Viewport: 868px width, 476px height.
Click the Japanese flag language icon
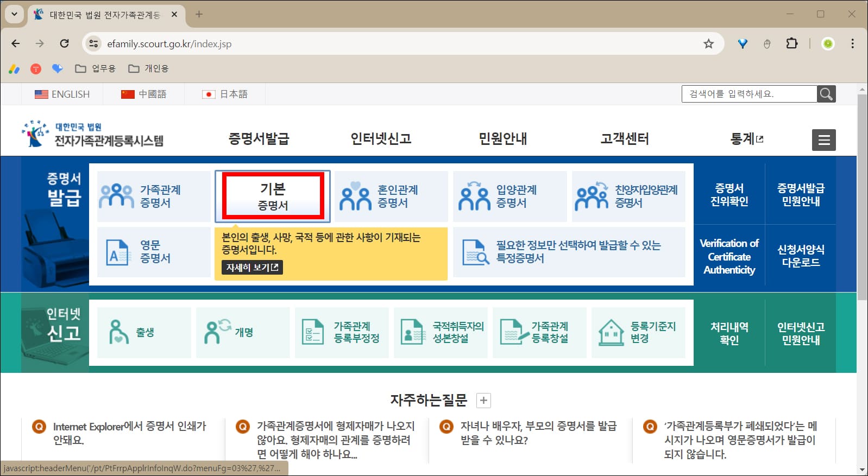(x=209, y=94)
